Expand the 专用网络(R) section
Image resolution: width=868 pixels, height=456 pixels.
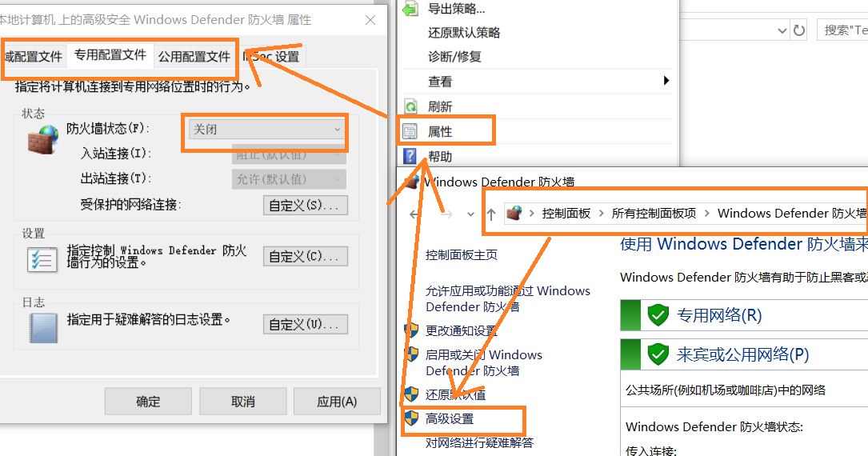coord(744,315)
